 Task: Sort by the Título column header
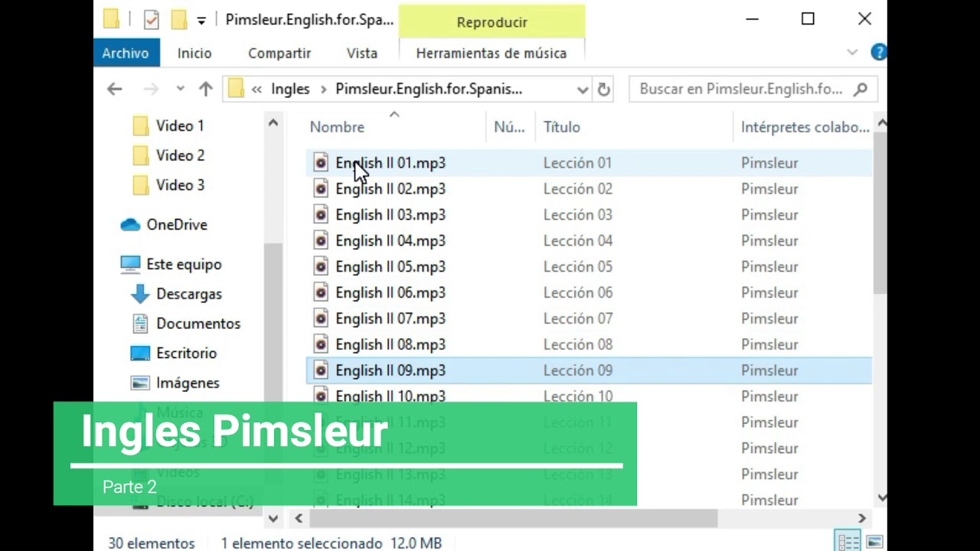pyautogui.click(x=562, y=127)
